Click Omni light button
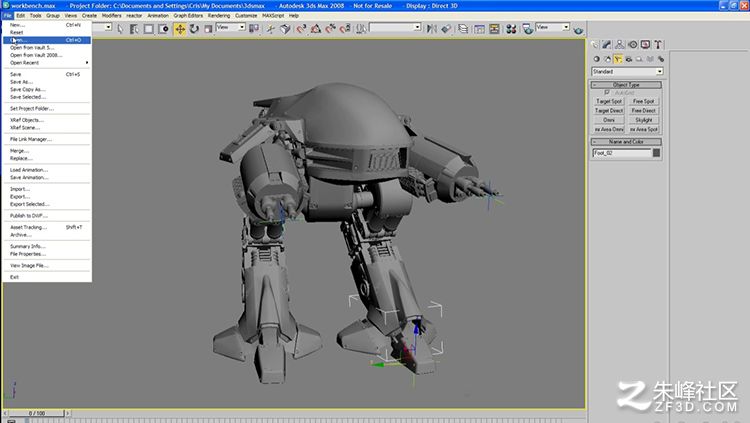This screenshot has width=750, height=423. click(609, 120)
